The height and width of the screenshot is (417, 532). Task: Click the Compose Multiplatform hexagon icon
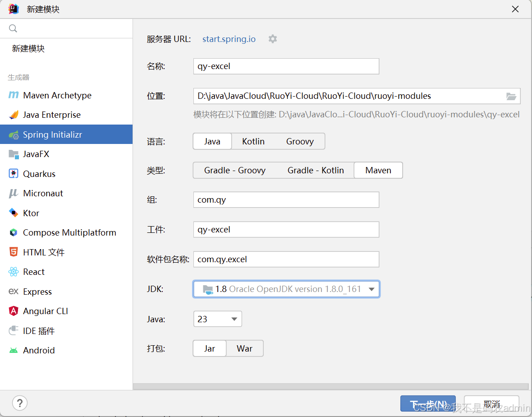click(13, 232)
